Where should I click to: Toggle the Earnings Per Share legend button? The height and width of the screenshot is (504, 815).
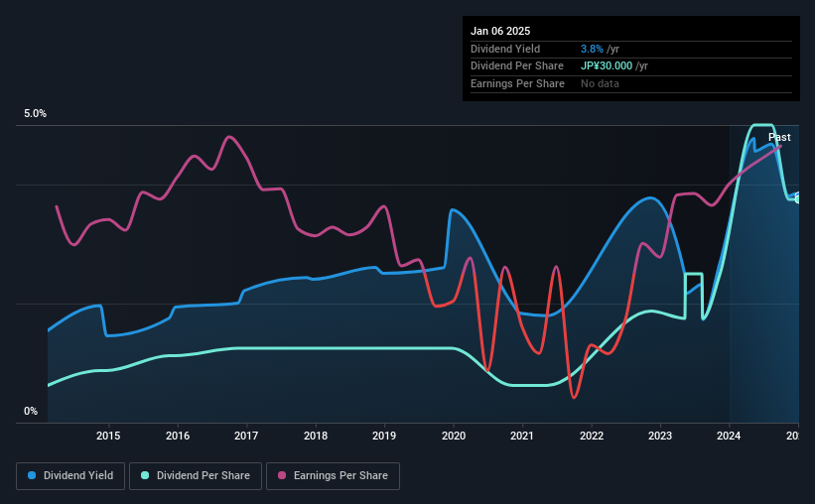point(333,476)
